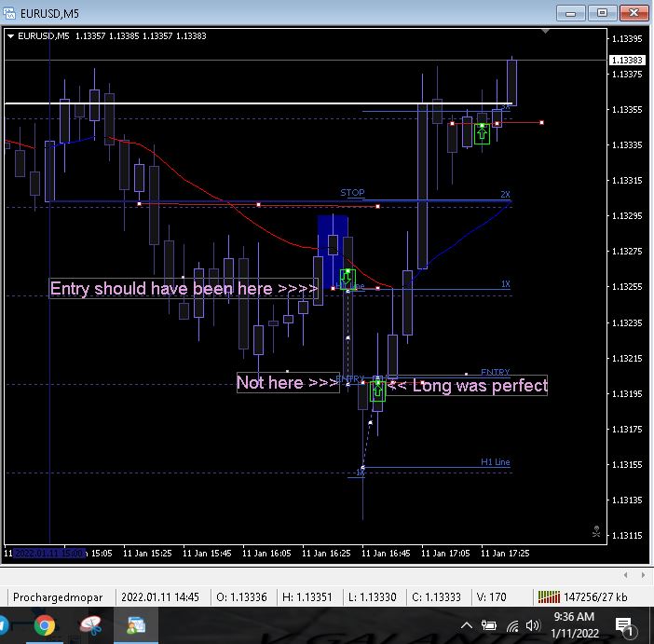Open the notification center icon
654x644 pixels.
coord(626,627)
